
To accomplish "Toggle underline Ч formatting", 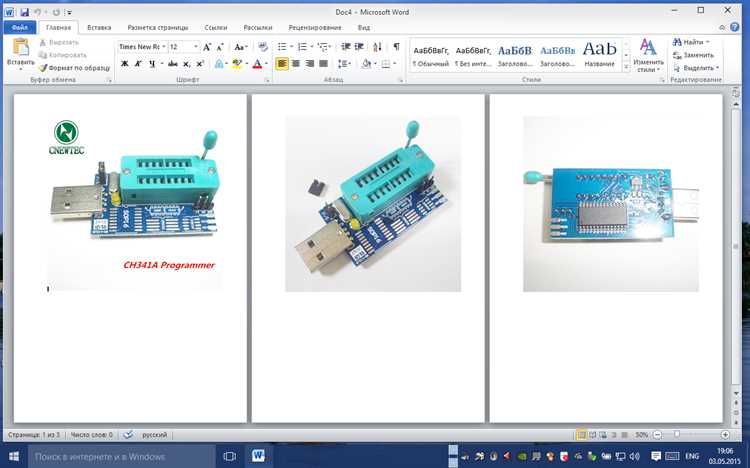I will coord(152,64).
